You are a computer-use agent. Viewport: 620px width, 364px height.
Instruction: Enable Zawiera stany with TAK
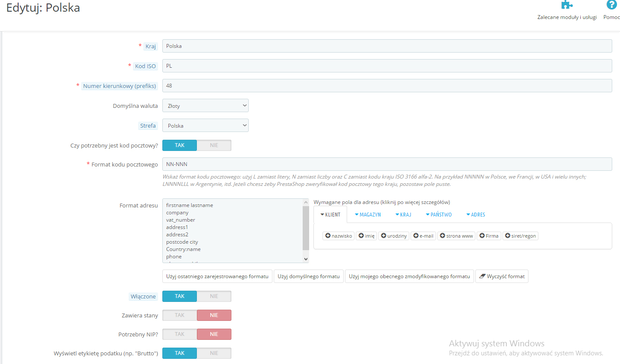click(180, 315)
